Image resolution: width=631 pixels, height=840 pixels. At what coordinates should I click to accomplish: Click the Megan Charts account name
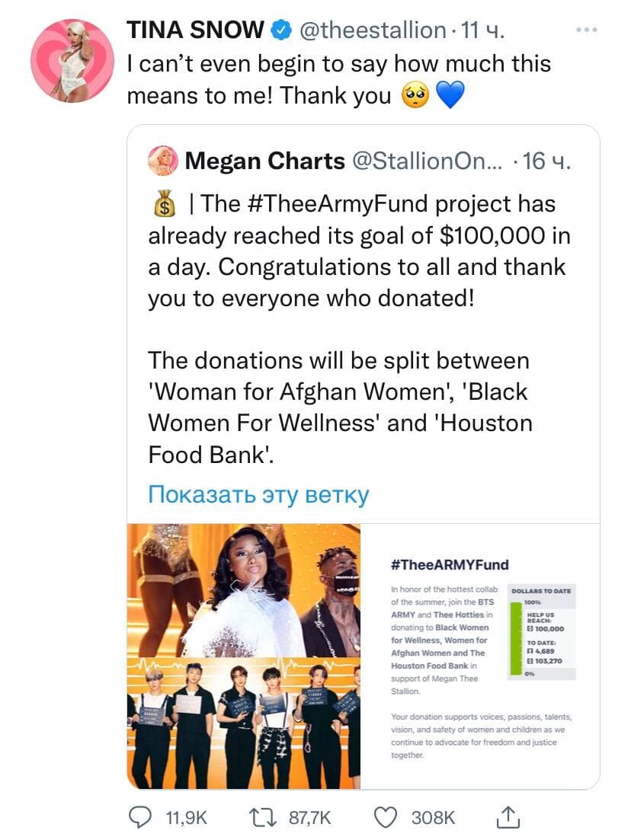[264, 161]
